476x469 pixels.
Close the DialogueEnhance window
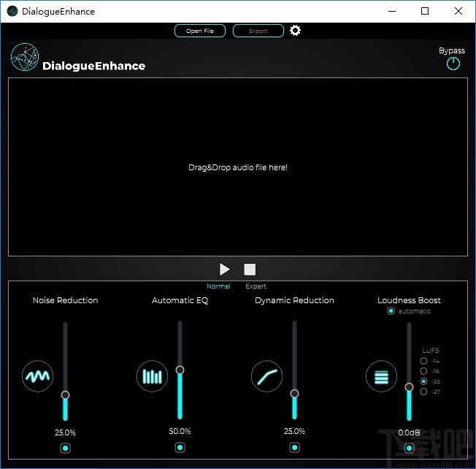[x=458, y=11]
